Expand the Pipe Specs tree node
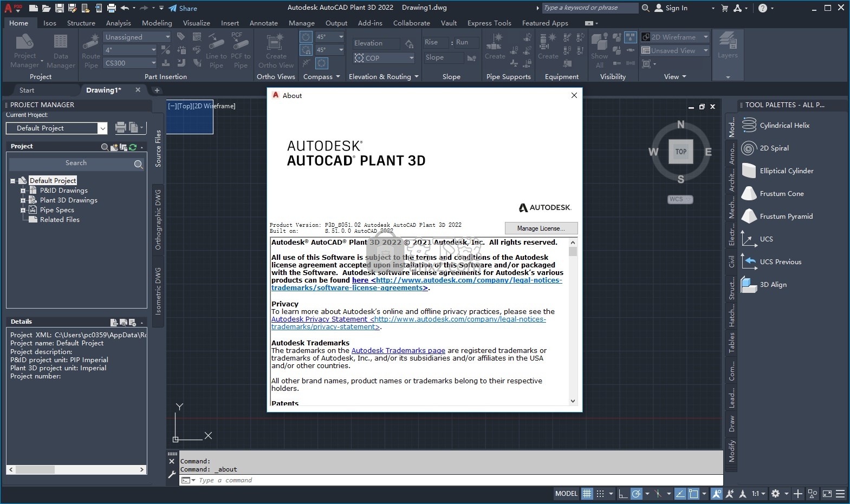Viewport: 850px width, 504px height. coord(23,210)
